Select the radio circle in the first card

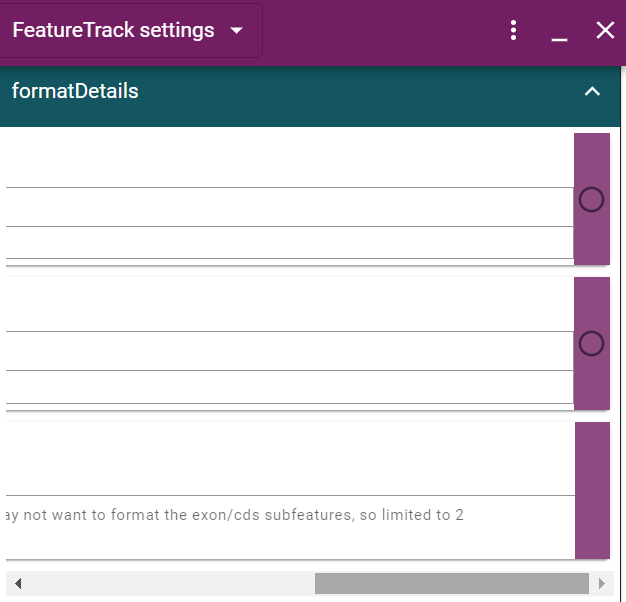(x=591, y=200)
